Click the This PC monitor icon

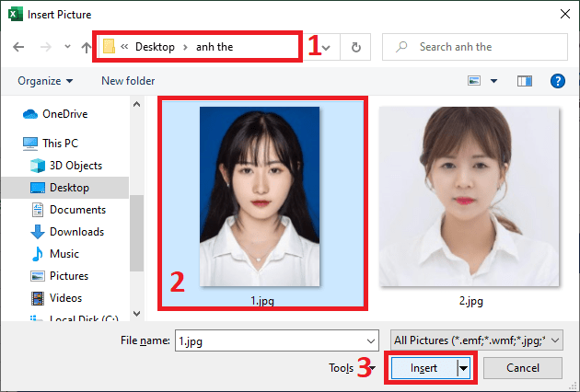tap(30, 144)
